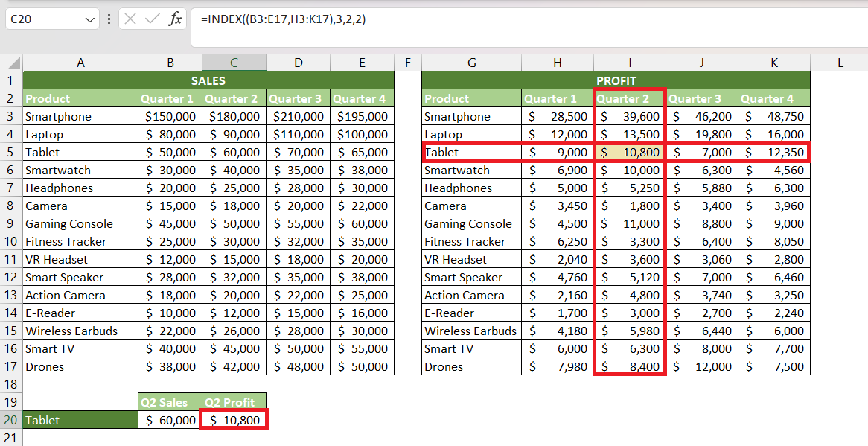Click the Cancel X icon in formula bar
This screenshot has height=446, width=868.
[x=130, y=19]
